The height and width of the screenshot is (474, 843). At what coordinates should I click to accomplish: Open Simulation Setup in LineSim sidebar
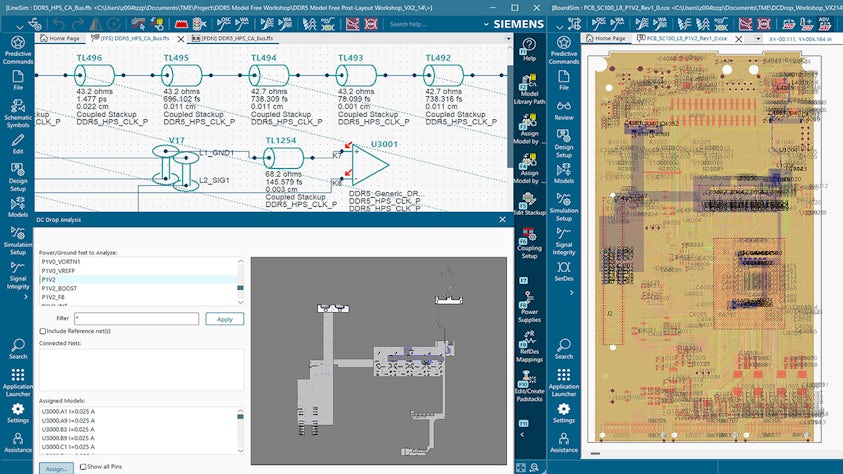point(18,241)
